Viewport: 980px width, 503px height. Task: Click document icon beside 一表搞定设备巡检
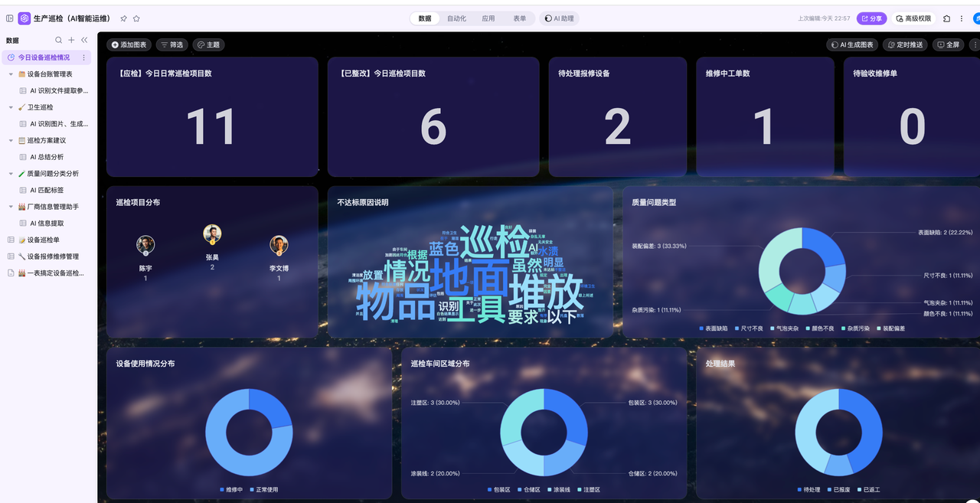(11, 273)
